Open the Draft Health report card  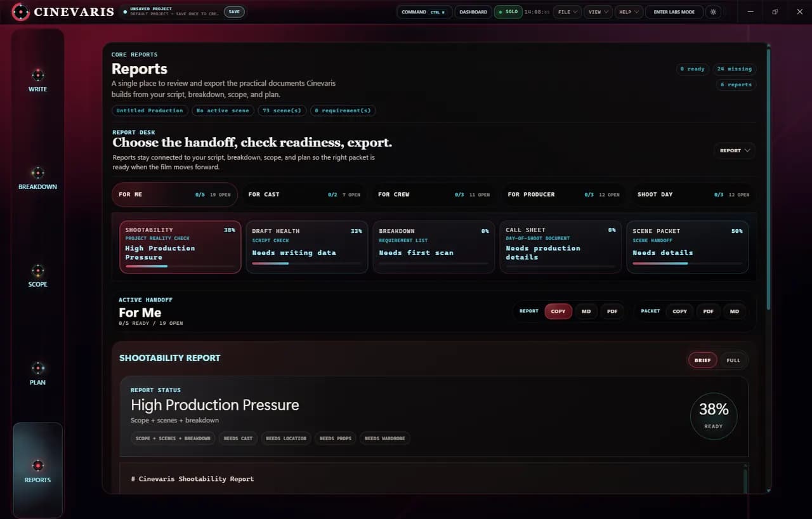pos(307,247)
